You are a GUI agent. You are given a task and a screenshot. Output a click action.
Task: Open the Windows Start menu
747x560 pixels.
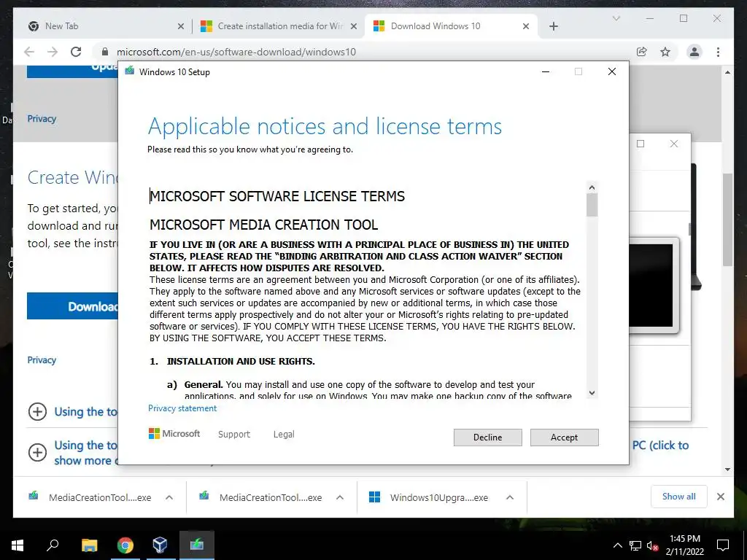[x=18, y=545]
